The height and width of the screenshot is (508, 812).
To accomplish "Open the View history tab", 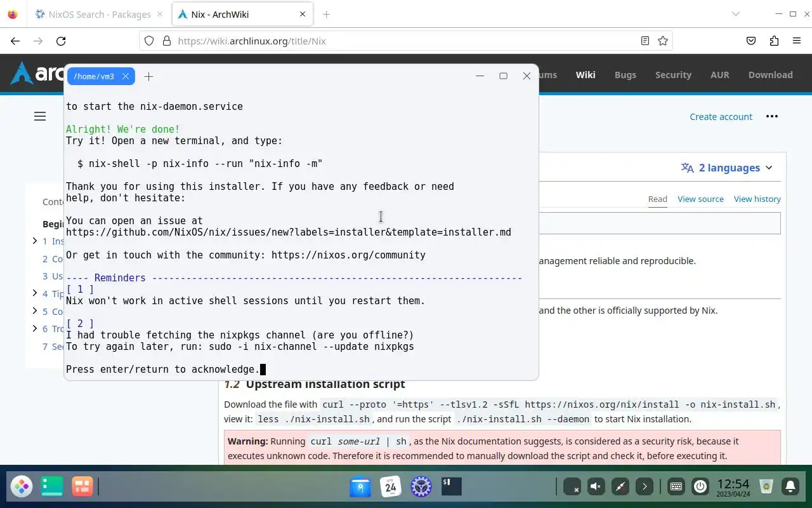I will pos(757,199).
